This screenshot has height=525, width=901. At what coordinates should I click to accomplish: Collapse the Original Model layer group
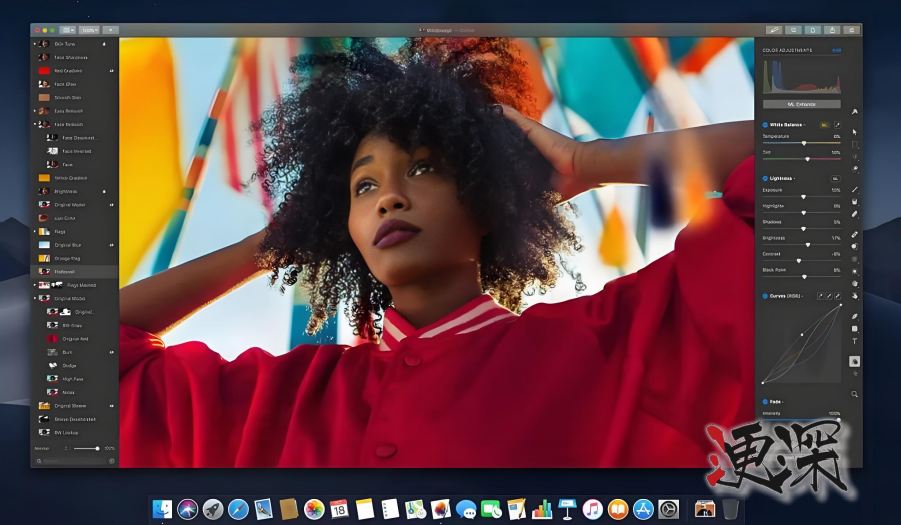pyautogui.click(x=35, y=298)
